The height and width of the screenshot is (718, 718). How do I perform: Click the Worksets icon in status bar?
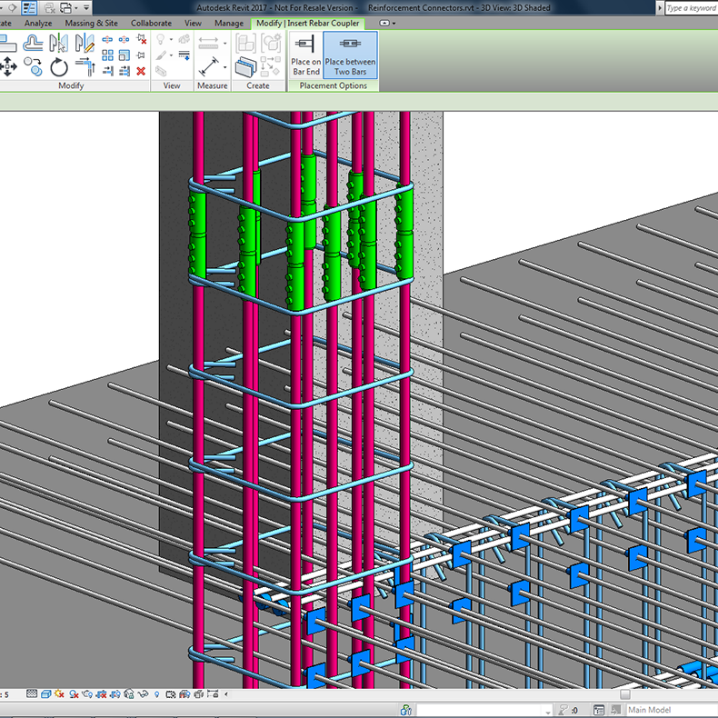point(407,710)
